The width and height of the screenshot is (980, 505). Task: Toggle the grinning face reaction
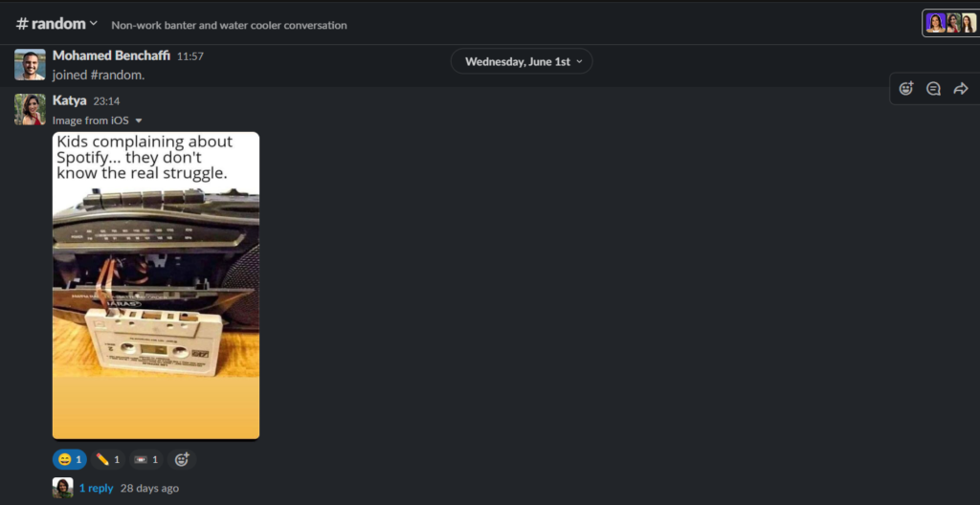(x=69, y=459)
